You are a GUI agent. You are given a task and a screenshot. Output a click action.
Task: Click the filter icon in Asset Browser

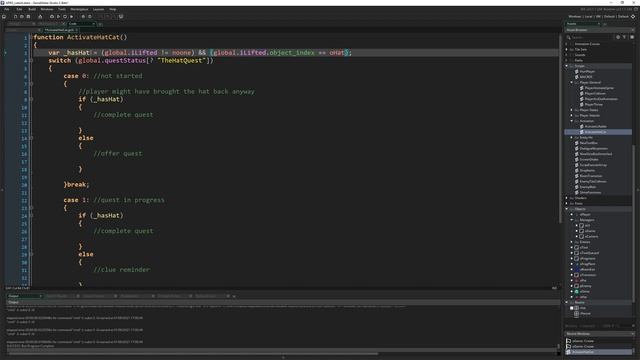tap(624, 37)
